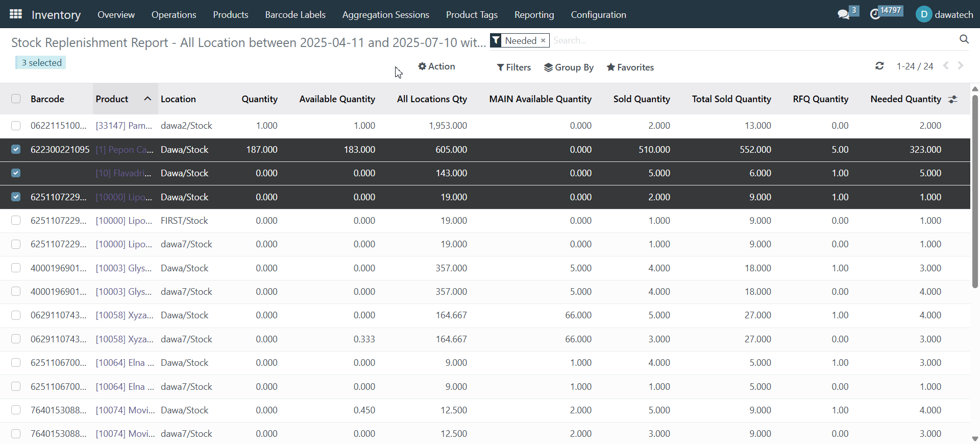
Task: Check the [10000] Lipo... FIRST/Stock row
Action: pyautogui.click(x=16, y=221)
